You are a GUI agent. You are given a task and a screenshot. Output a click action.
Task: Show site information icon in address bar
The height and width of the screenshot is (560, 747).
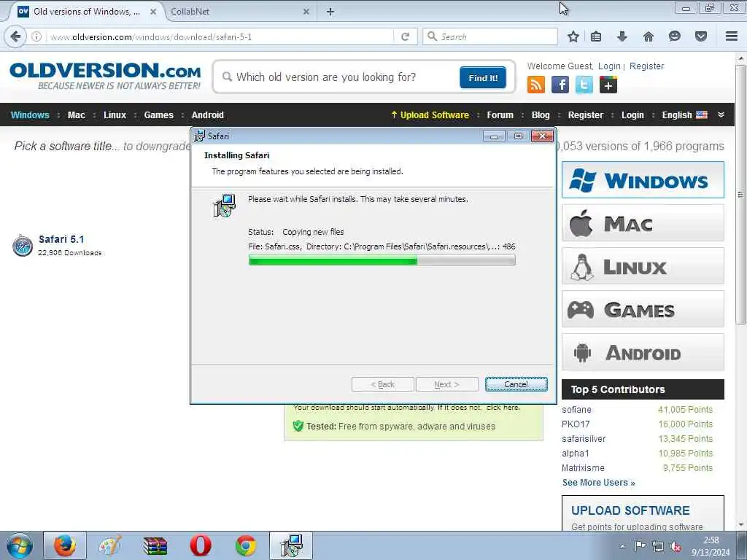36,36
